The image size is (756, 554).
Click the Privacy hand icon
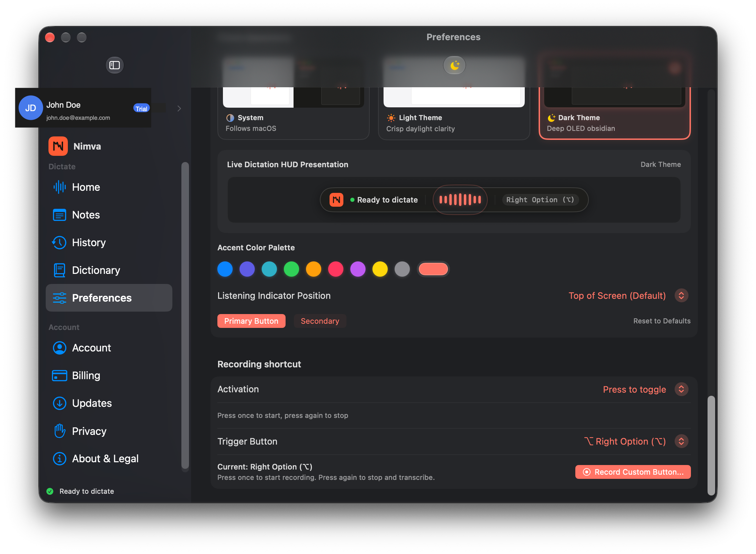click(60, 431)
